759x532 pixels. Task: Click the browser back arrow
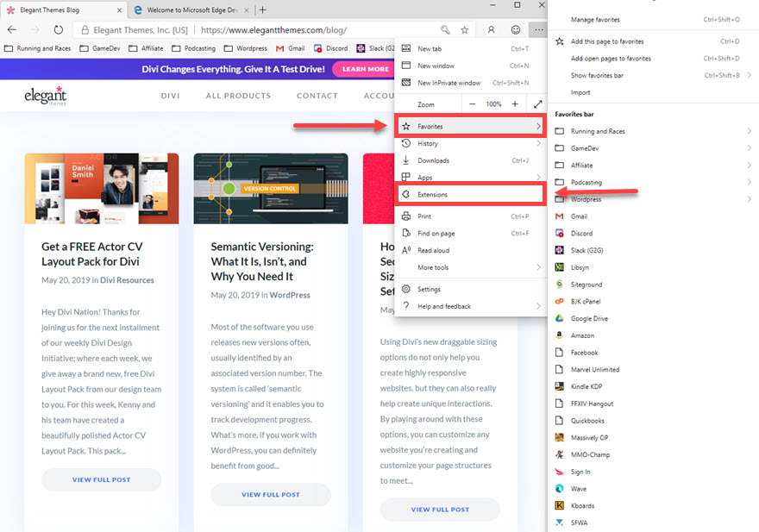pyautogui.click(x=12, y=28)
